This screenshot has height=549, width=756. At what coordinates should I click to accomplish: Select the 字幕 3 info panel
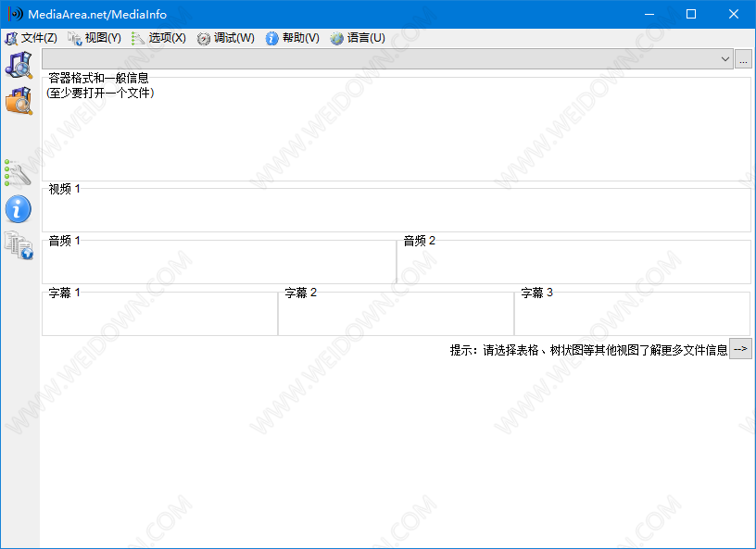(x=632, y=315)
